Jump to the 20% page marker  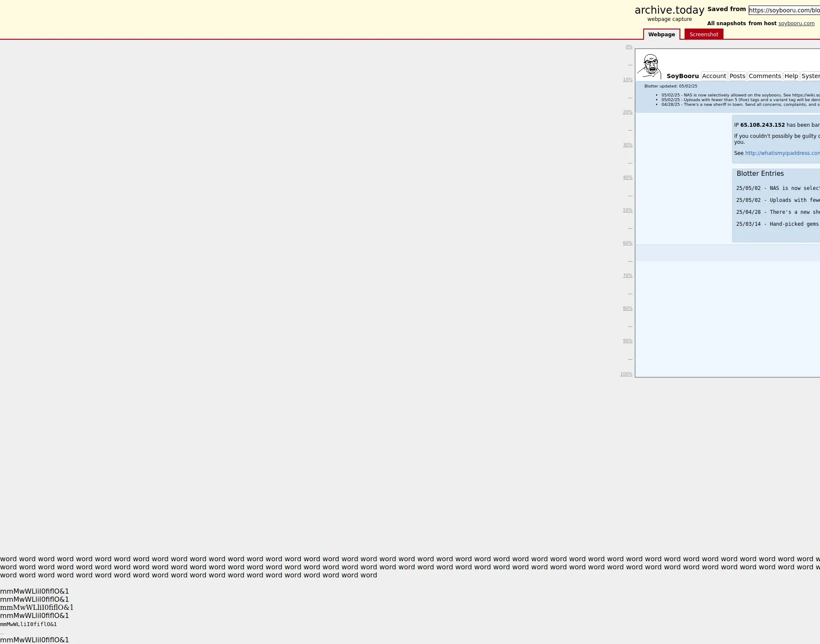click(x=627, y=112)
